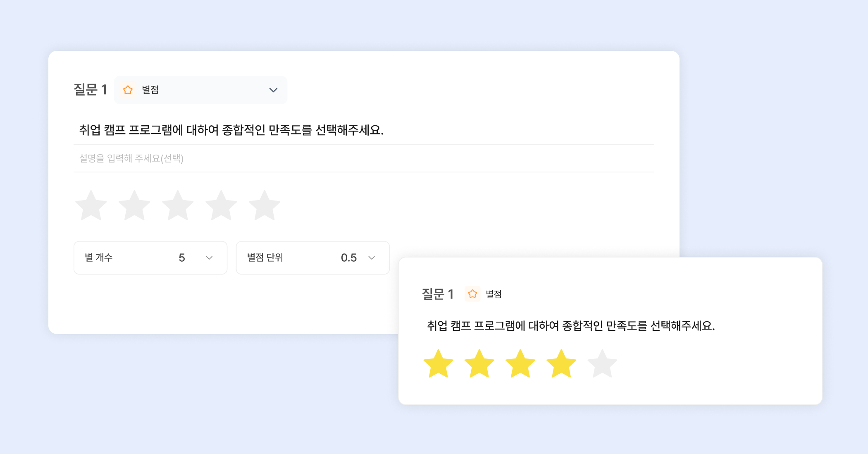Click the first yellow star in the preview
Viewport: 868px width, 454px height.
click(x=439, y=364)
